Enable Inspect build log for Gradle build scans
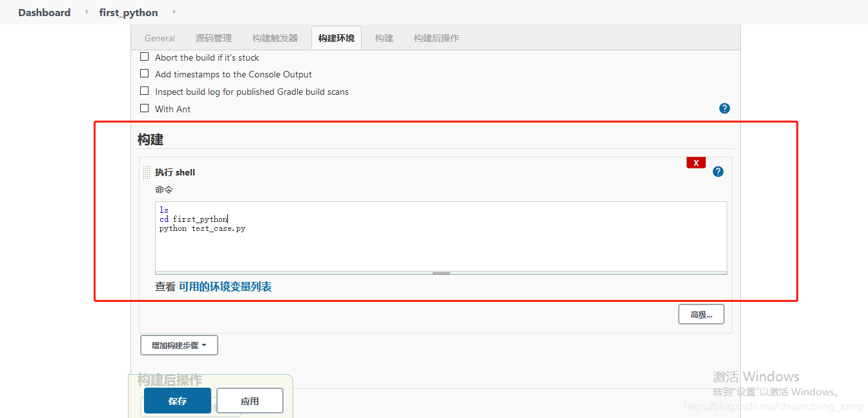The height and width of the screenshot is (418, 868). pos(144,91)
